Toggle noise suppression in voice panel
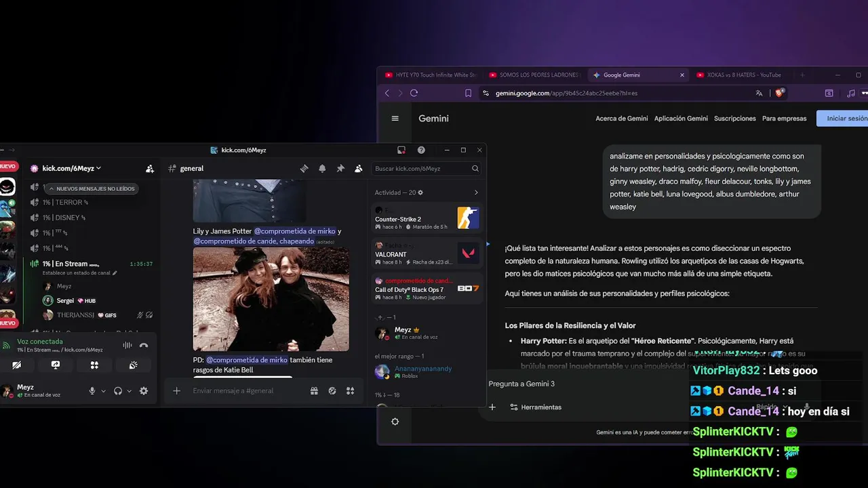Viewport: 868px width, 488px height. tap(127, 346)
